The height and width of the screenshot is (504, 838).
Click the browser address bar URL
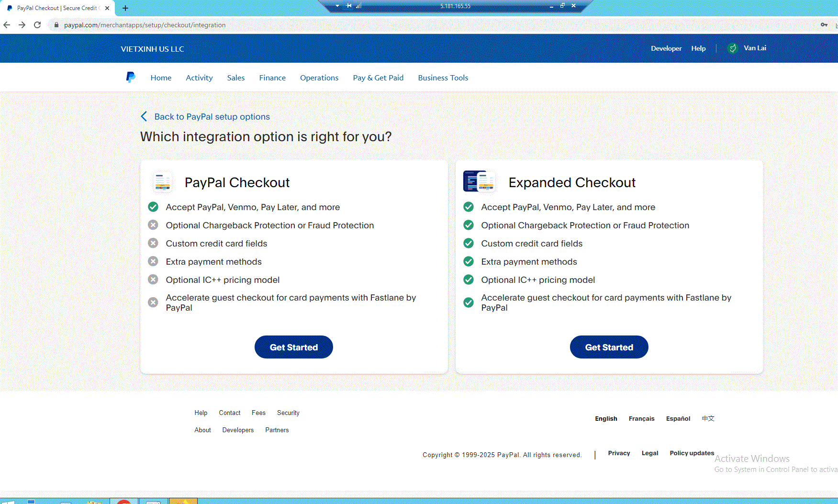(x=145, y=25)
